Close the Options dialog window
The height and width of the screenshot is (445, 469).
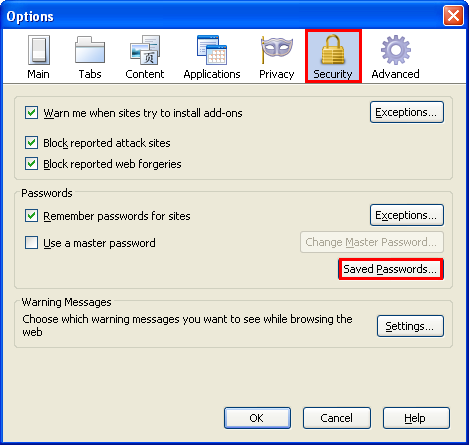pyautogui.click(x=453, y=15)
